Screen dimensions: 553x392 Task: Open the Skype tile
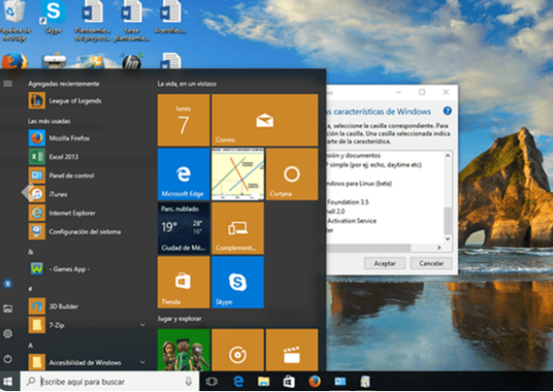[236, 282]
